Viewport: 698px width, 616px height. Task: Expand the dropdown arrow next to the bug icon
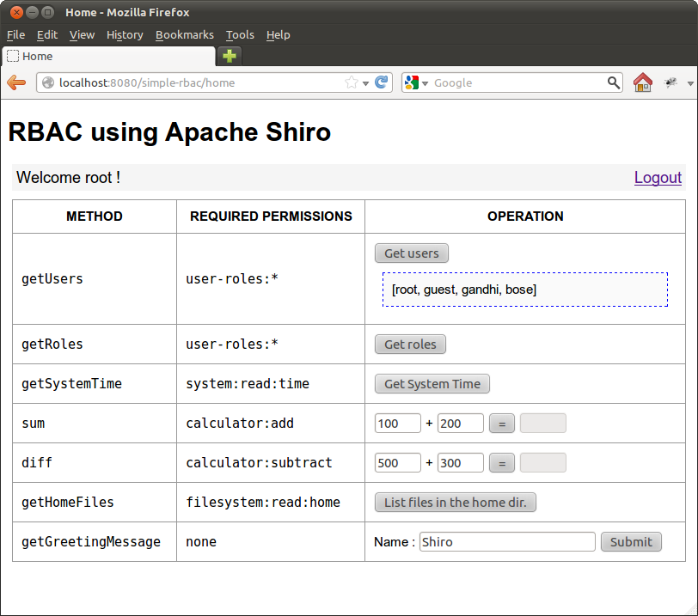[690, 83]
